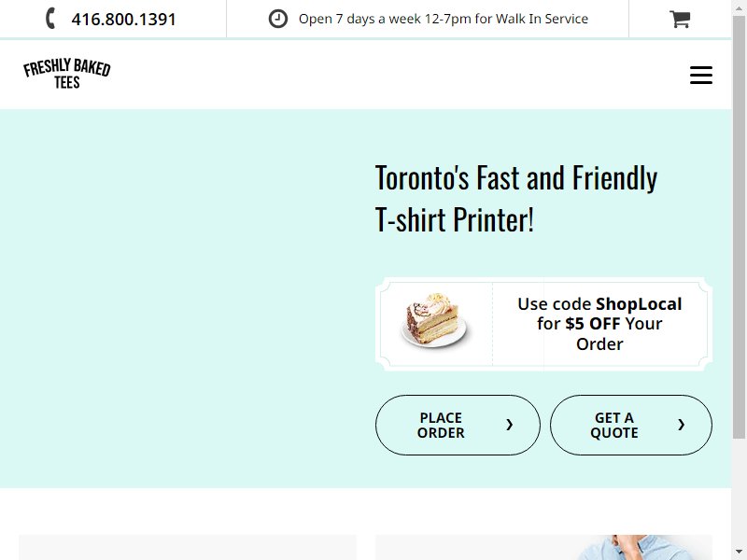Image resolution: width=747 pixels, height=560 pixels.
Task: Click the Freshly Baked Tees logo
Action: pyautogui.click(x=67, y=74)
